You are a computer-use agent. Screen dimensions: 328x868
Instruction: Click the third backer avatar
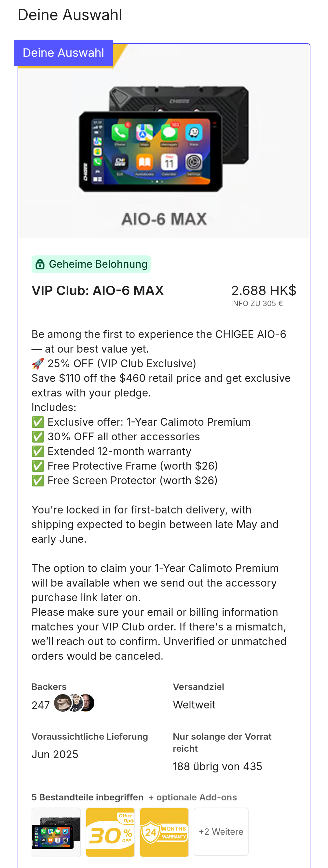pos(86,703)
